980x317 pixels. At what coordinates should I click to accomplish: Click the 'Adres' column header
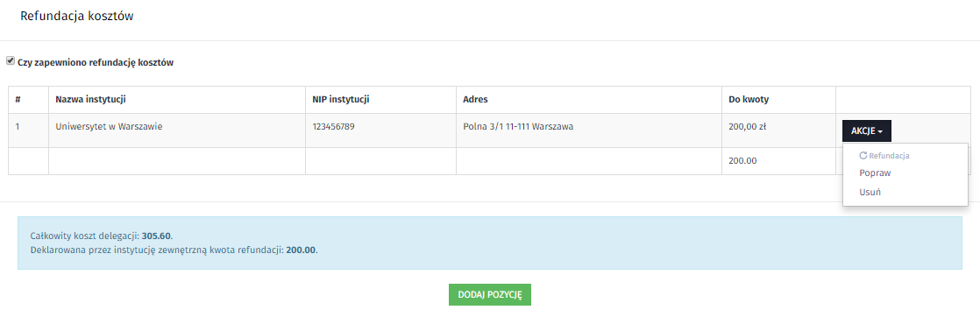(x=475, y=100)
